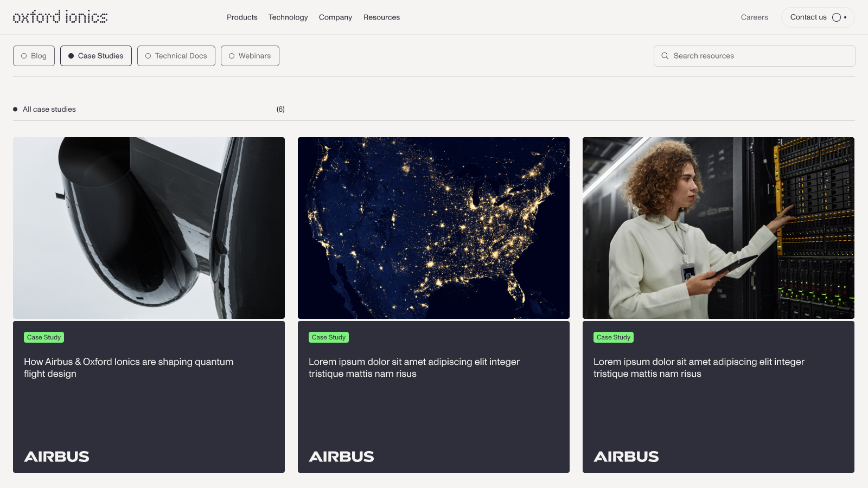Select the Webinars filter

(x=250, y=56)
